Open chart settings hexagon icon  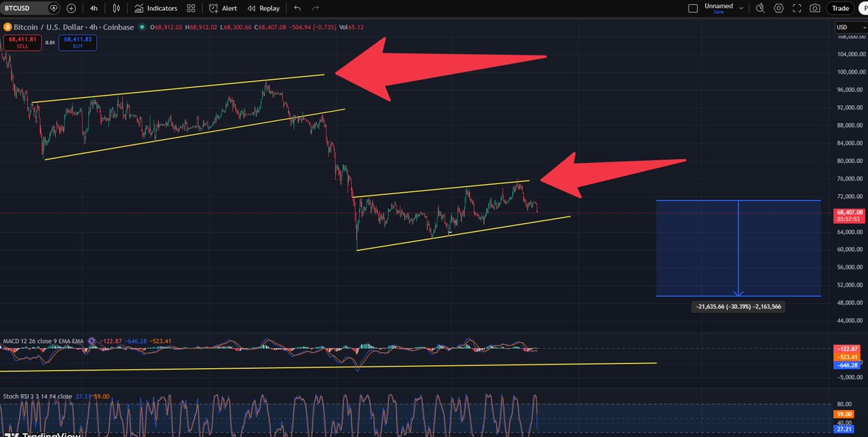pyautogui.click(x=779, y=8)
